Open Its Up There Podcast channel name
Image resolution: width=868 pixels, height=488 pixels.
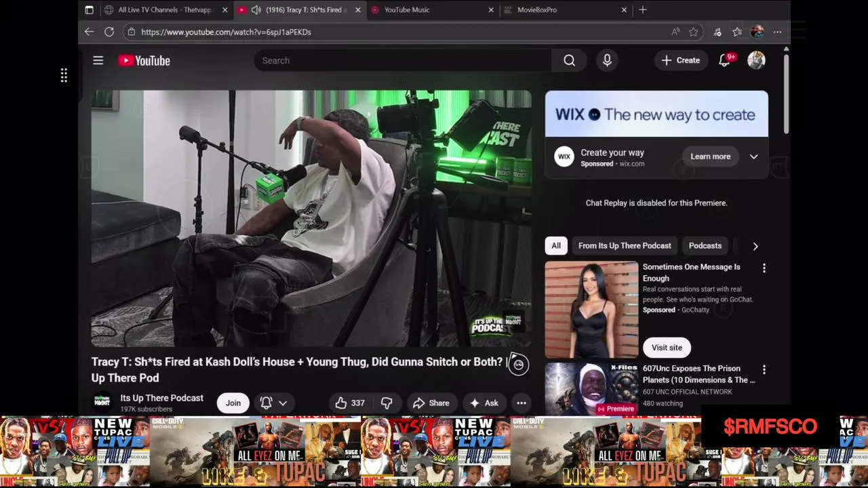click(x=162, y=398)
